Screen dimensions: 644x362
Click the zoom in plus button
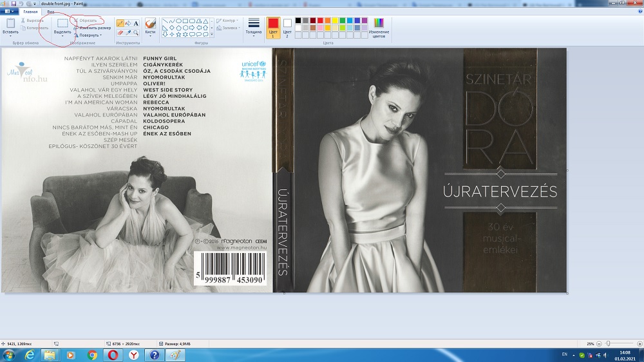click(x=639, y=343)
